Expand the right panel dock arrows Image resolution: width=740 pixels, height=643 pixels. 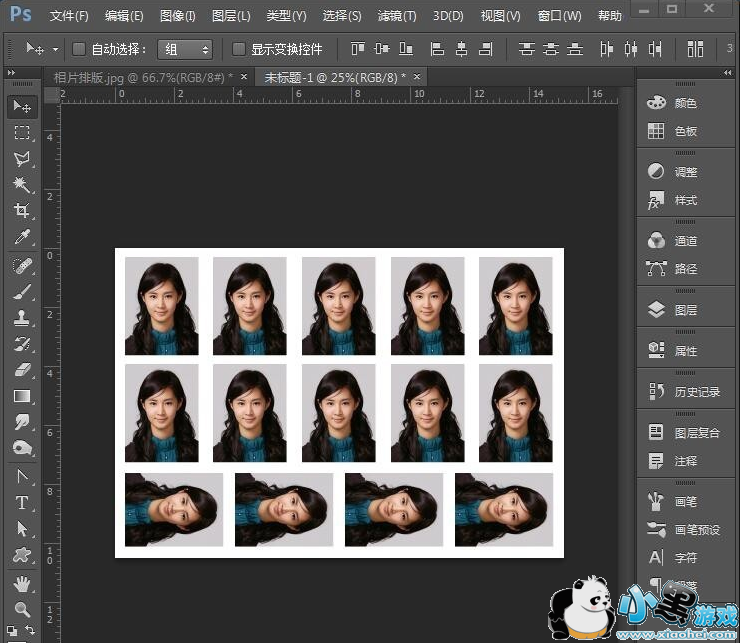point(727,74)
